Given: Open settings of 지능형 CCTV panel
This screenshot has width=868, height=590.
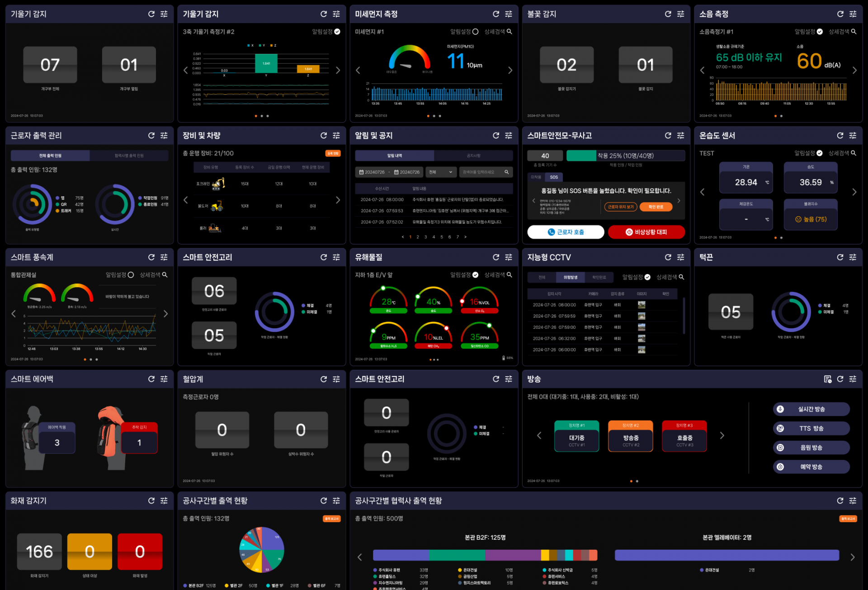Looking at the screenshot, I should point(681,257).
